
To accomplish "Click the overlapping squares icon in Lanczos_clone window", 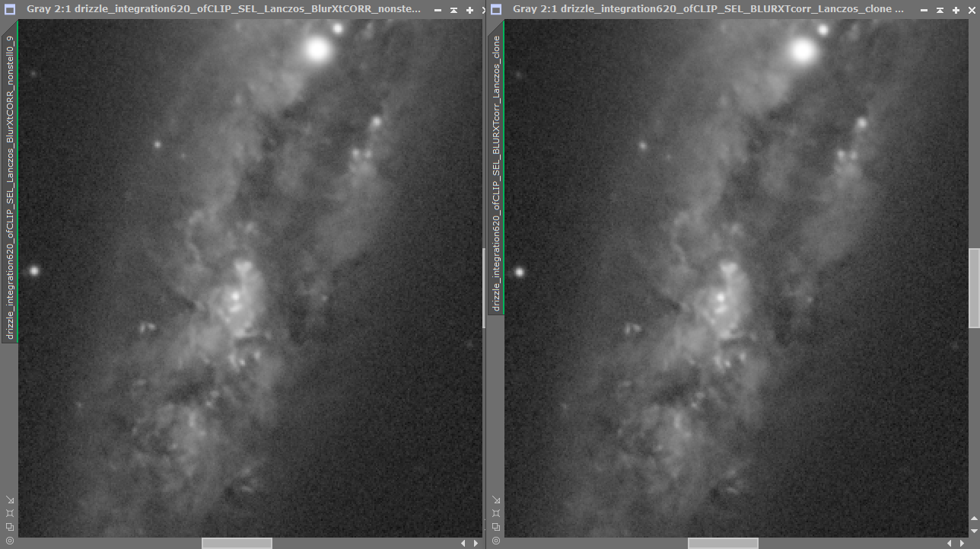I will [x=496, y=527].
